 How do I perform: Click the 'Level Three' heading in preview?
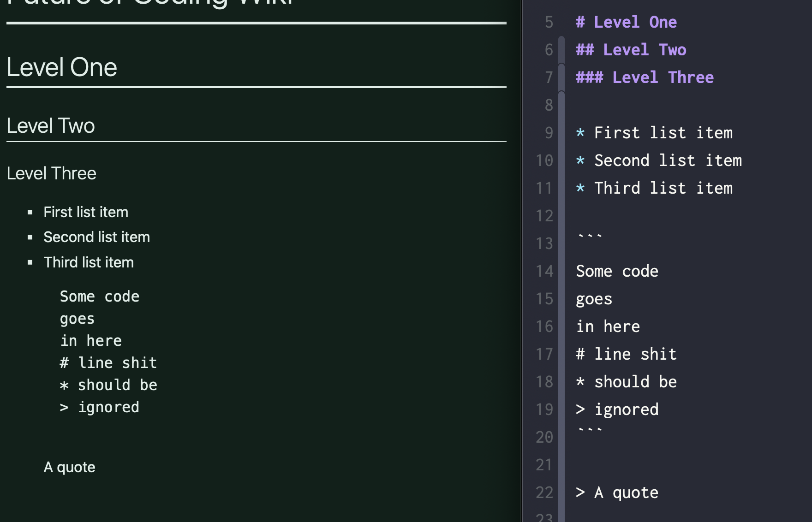(52, 173)
